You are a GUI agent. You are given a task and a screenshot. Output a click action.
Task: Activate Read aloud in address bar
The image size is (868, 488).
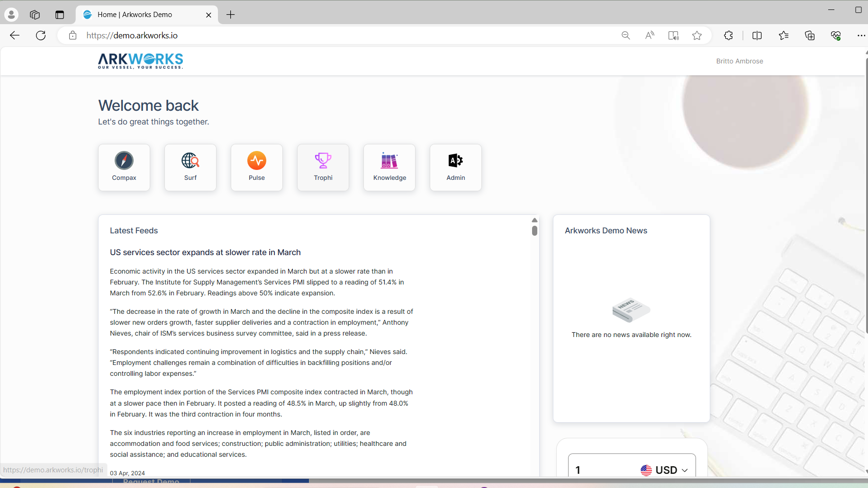[x=650, y=35]
